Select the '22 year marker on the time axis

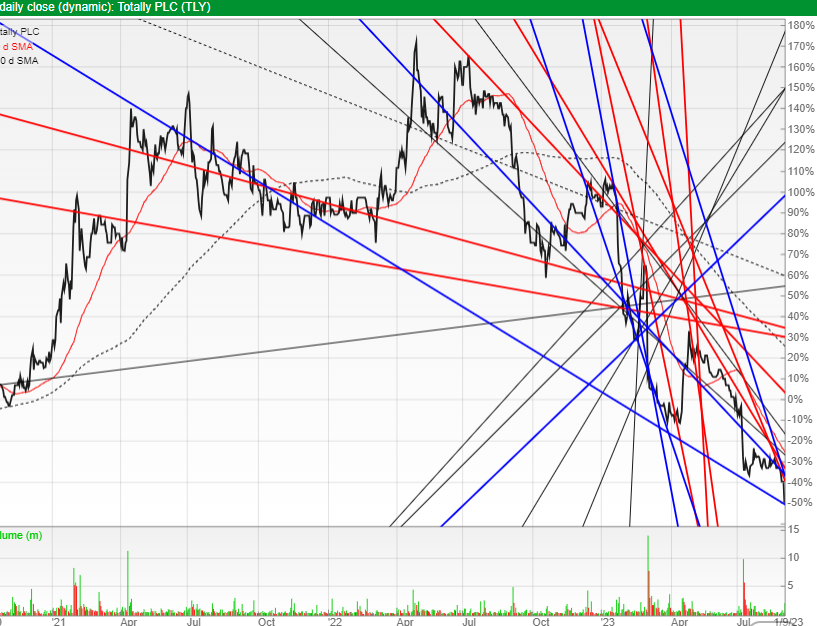click(334, 622)
